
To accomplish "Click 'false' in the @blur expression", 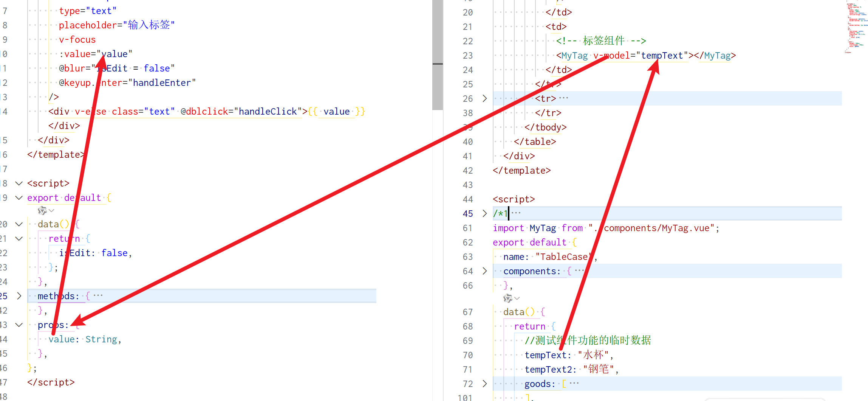I will click(x=156, y=68).
